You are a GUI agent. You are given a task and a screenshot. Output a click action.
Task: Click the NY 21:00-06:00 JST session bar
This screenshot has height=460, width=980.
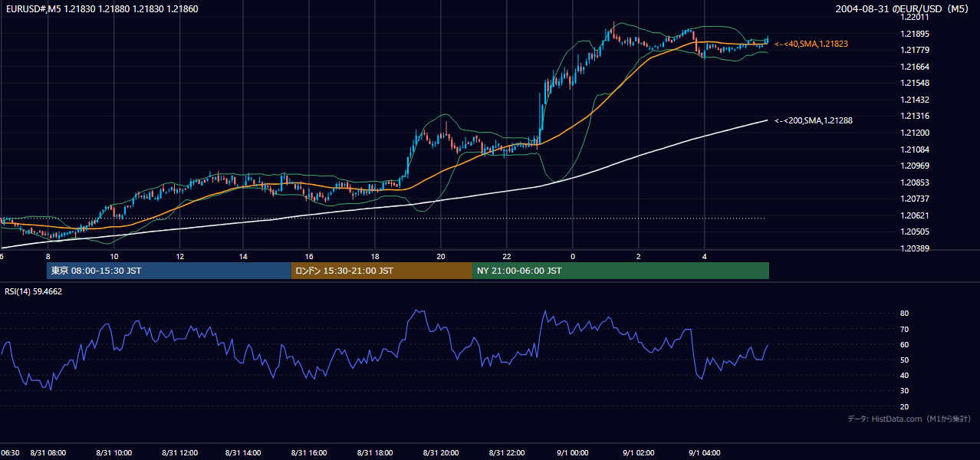point(620,271)
